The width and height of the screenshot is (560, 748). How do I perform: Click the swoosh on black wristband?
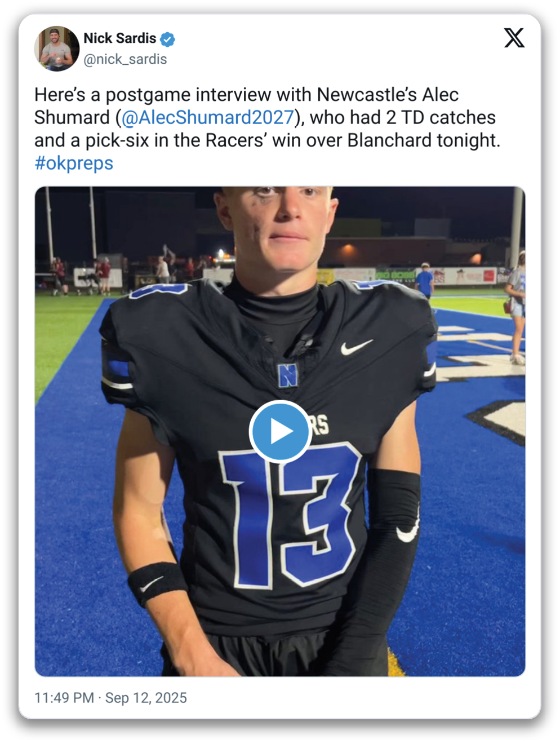click(152, 585)
